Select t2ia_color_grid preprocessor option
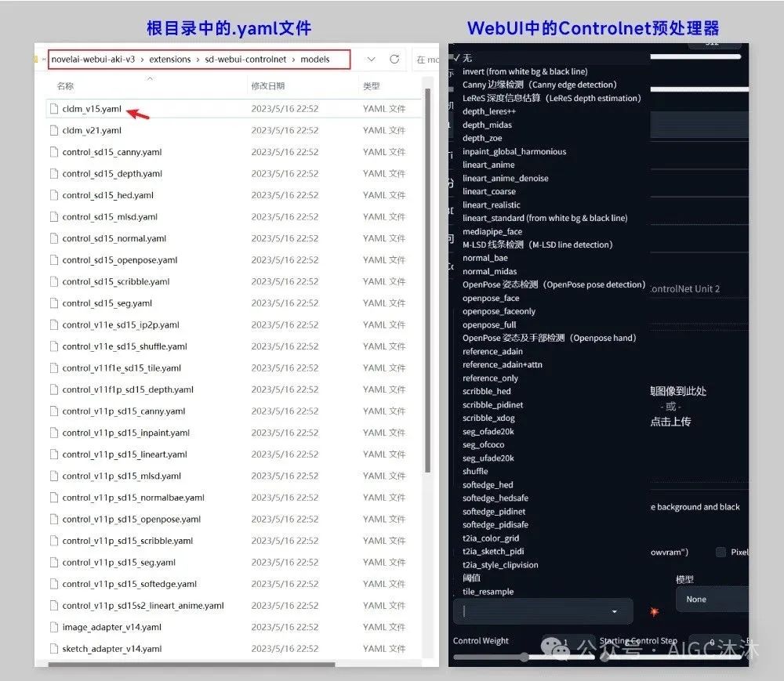Image resolution: width=784 pixels, height=681 pixels. click(x=491, y=538)
